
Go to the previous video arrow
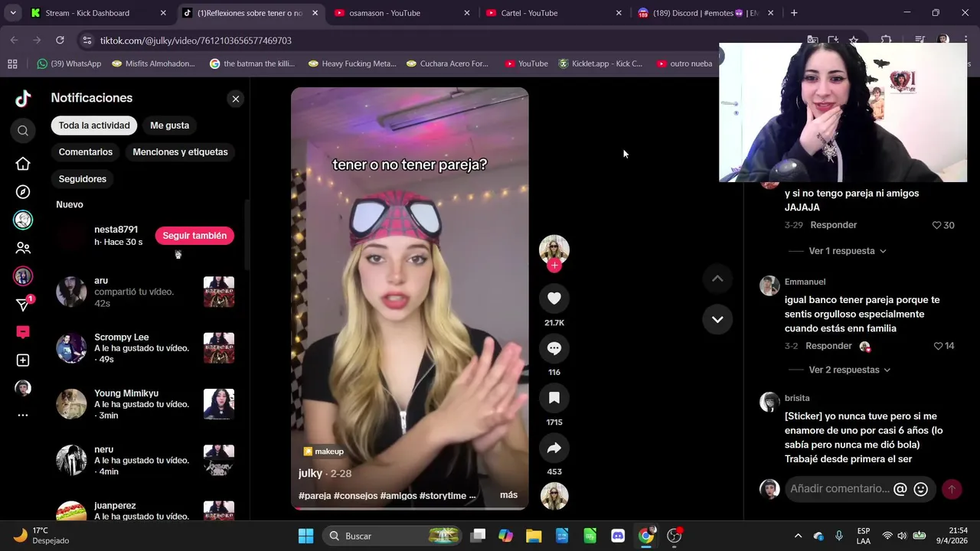pyautogui.click(x=717, y=279)
